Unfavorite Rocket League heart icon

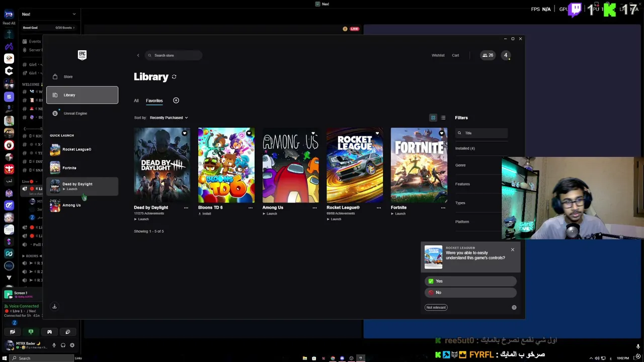pyautogui.click(x=377, y=133)
